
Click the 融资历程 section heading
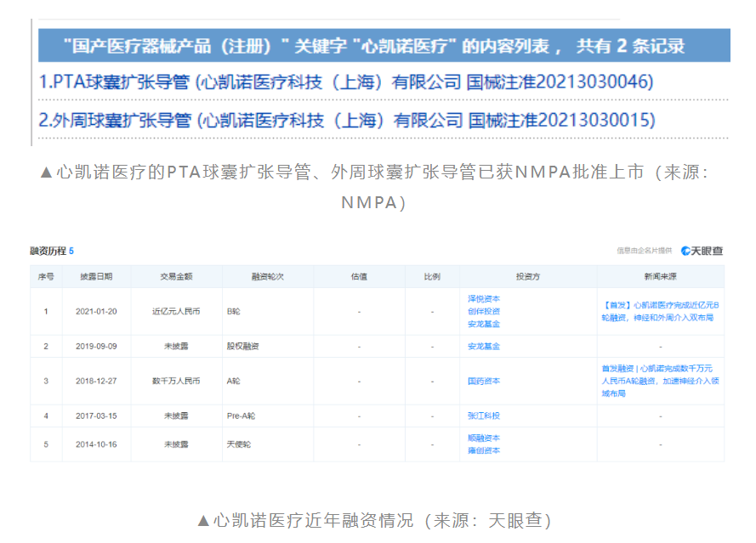[48, 251]
